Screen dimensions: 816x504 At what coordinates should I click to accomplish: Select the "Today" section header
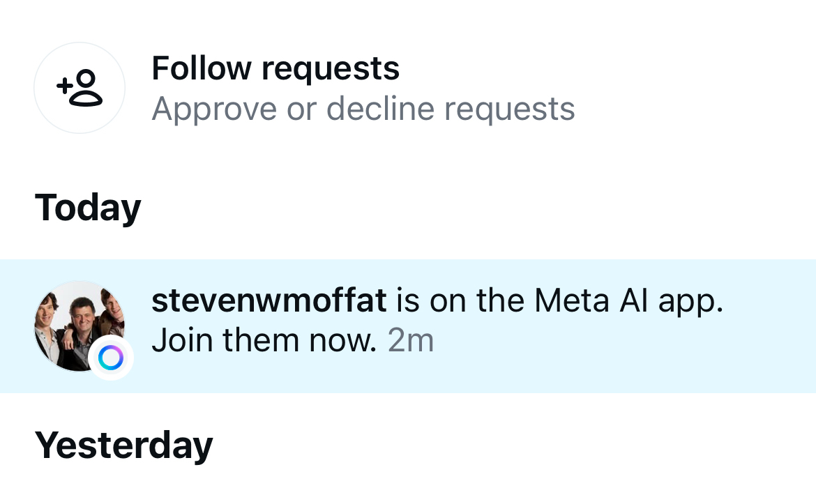tap(88, 207)
